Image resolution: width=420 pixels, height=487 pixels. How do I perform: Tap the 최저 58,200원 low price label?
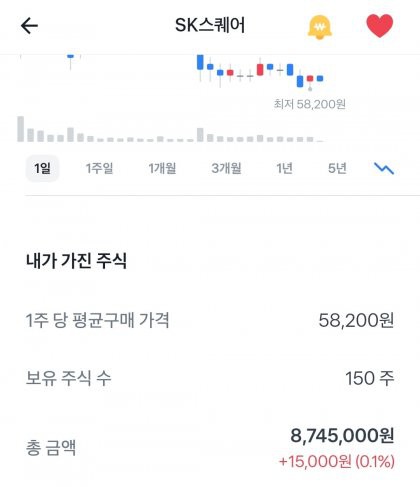tap(309, 104)
